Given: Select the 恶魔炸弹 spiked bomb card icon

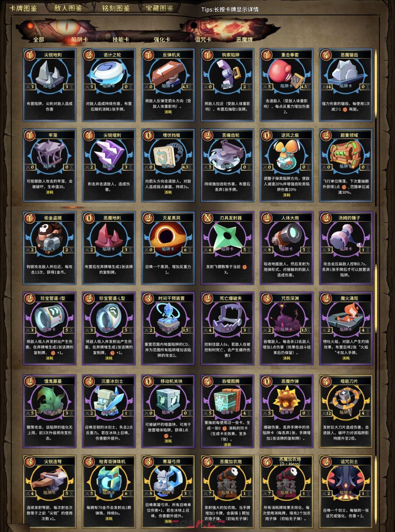Looking at the screenshot, I should [x=287, y=400].
